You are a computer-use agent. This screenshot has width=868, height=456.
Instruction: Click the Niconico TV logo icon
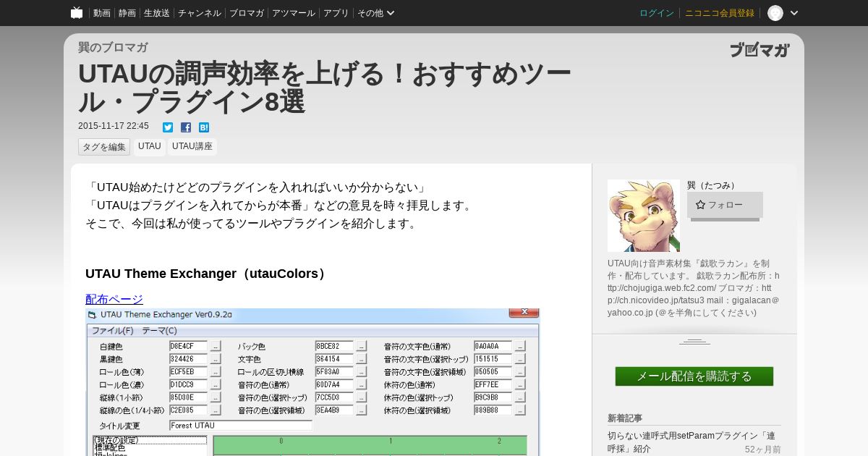[x=77, y=12]
